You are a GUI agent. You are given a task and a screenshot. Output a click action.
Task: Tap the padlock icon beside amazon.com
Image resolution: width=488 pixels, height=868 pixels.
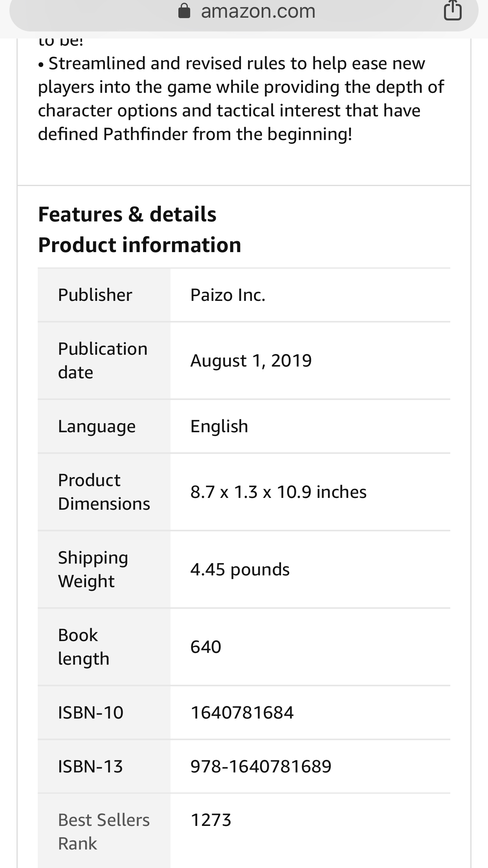click(x=184, y=11)
